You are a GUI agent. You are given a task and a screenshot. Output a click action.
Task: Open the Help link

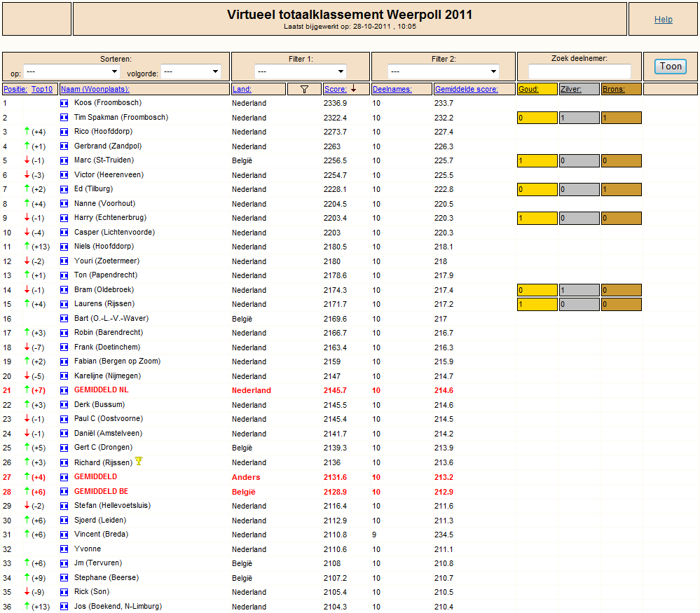point(663,19)
